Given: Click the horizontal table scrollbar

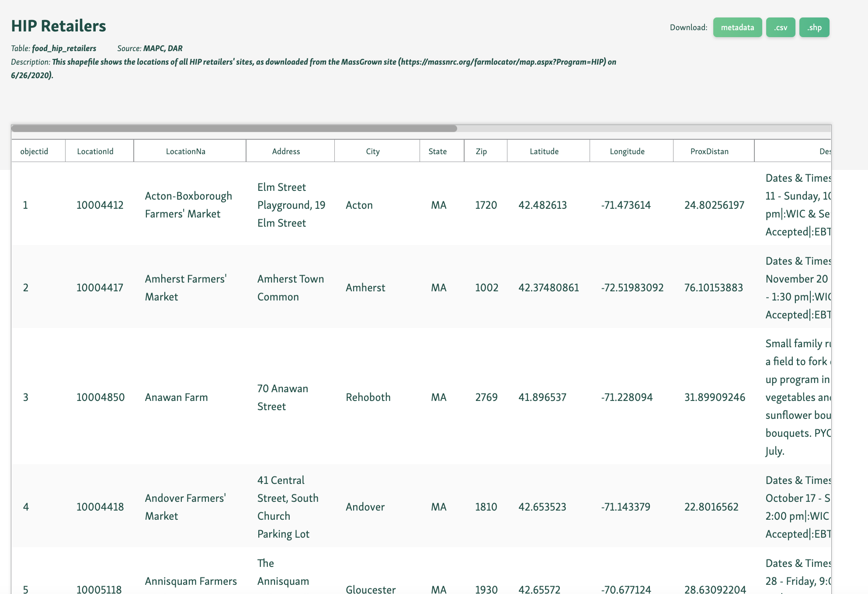Looking at the screenshot, I should (234, 128).
